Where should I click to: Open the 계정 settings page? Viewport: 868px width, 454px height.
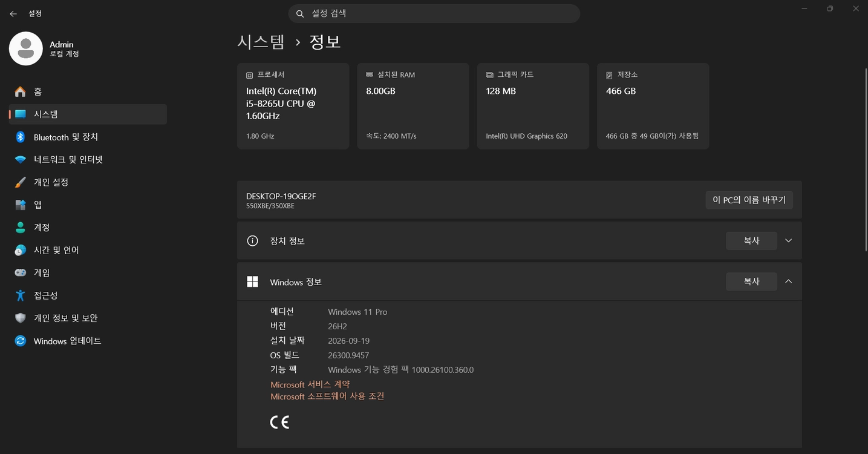coord(88,228)
